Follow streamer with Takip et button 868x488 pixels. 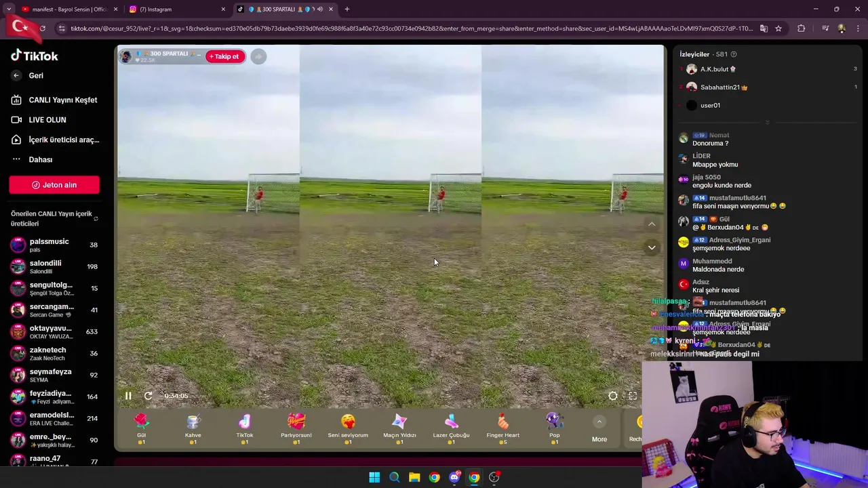click(224, 56)
